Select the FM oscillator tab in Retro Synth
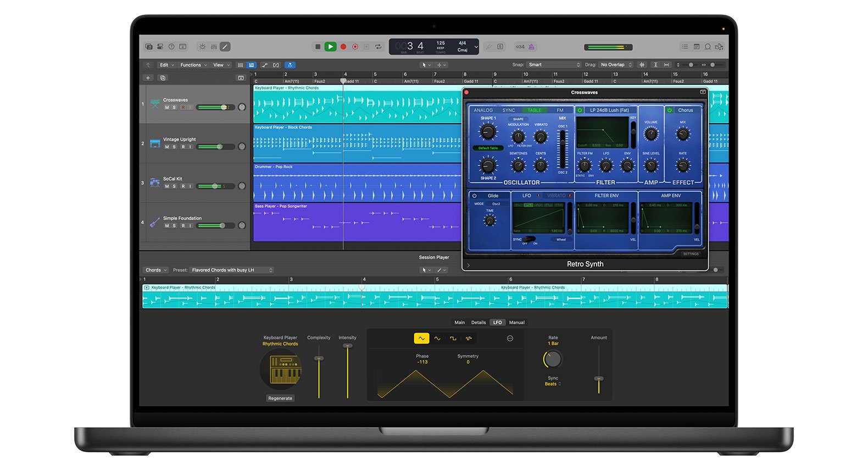Image resolution: width=868 pixels, height=470 pixels. (x=560, y=110)
